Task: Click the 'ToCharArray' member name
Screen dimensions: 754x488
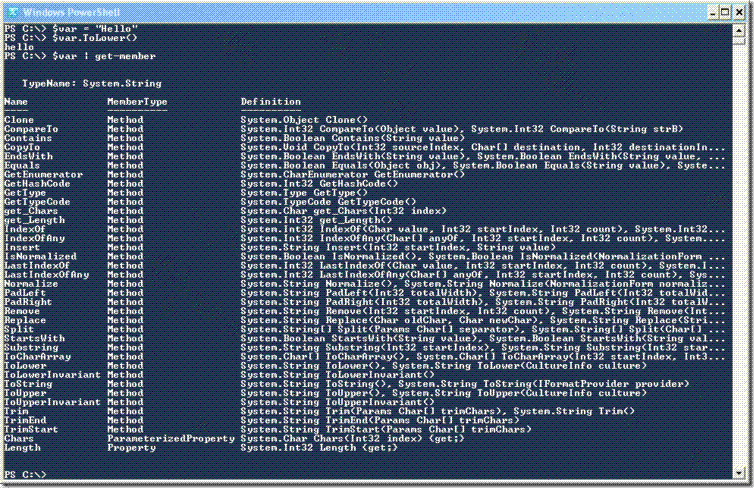Action: coord(37,357)
